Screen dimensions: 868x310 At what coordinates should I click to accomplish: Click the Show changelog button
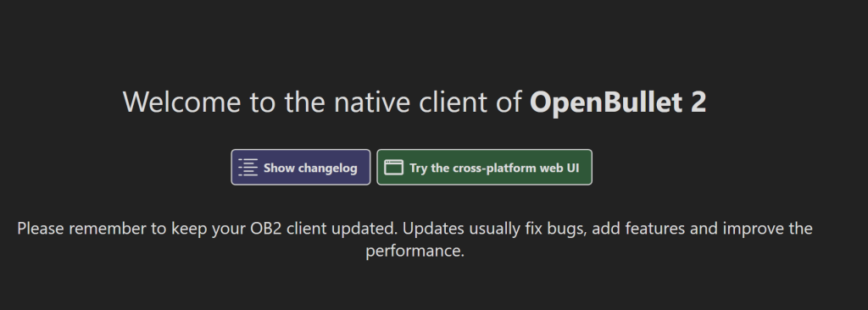pyautogui.click(x=301, y=167)
